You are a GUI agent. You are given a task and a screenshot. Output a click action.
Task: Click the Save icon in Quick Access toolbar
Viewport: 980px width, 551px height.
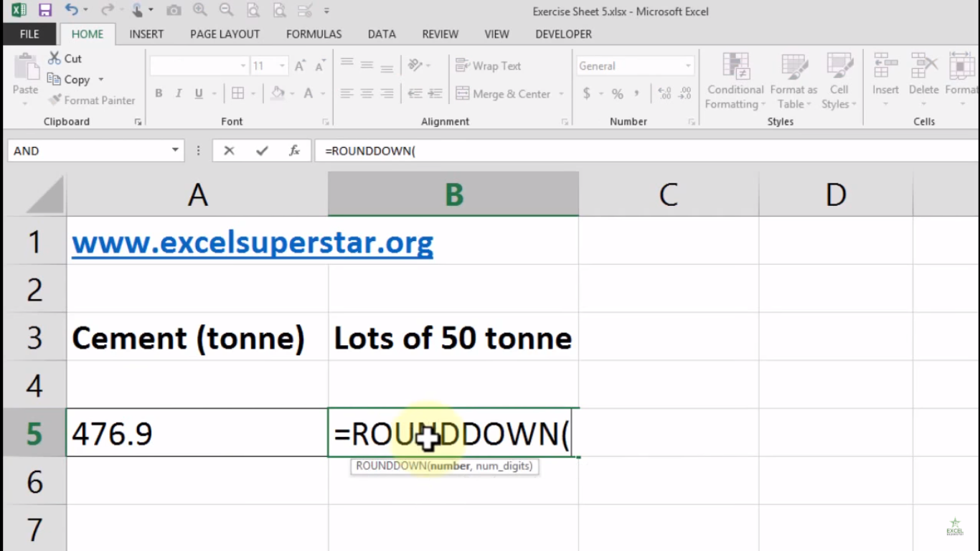pos(45,11)
